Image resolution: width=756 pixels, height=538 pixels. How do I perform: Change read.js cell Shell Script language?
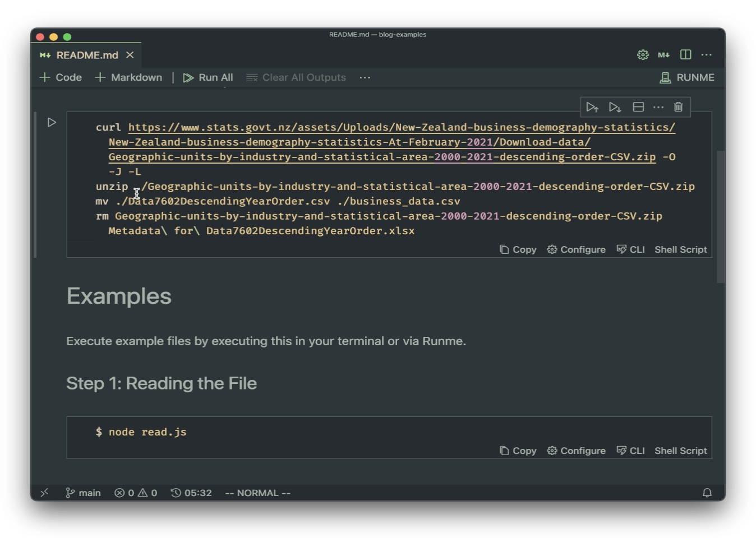681,451
